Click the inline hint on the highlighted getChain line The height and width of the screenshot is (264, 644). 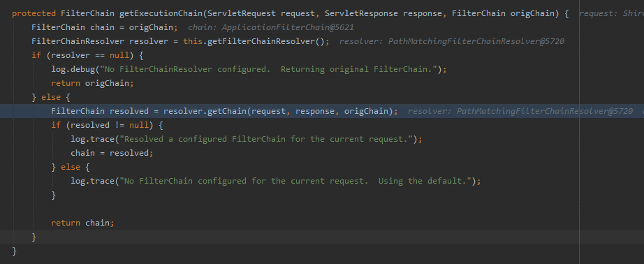(520, 111)
